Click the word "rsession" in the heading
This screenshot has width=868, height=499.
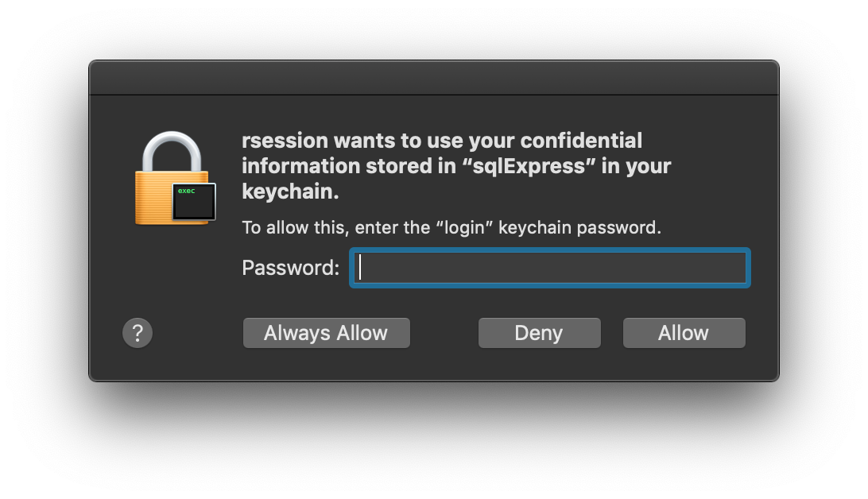click(285, 141)
